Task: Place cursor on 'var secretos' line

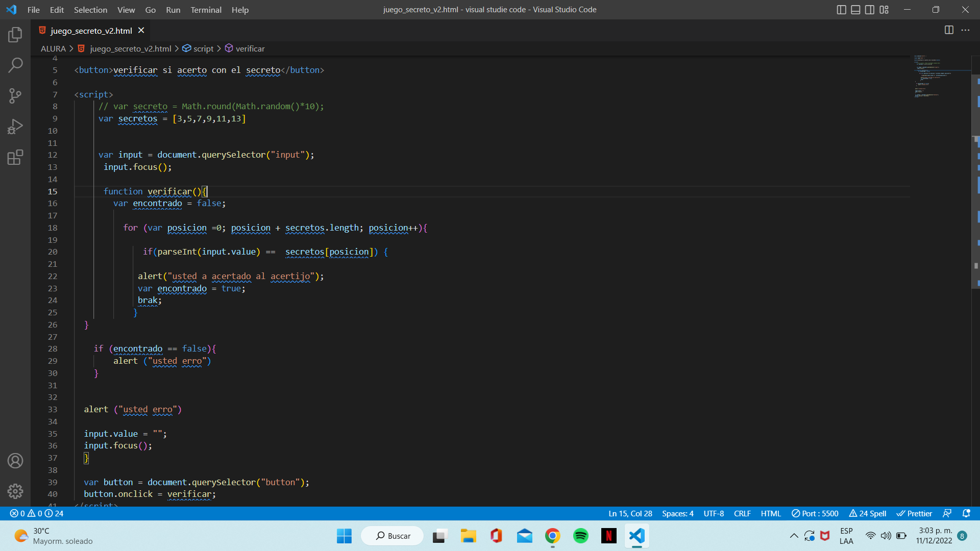Action: 172,118
